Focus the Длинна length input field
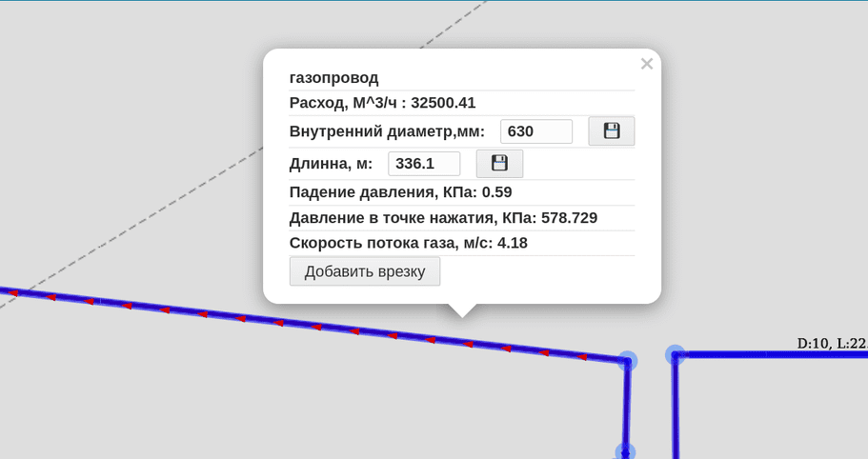 tap(424, 164)
